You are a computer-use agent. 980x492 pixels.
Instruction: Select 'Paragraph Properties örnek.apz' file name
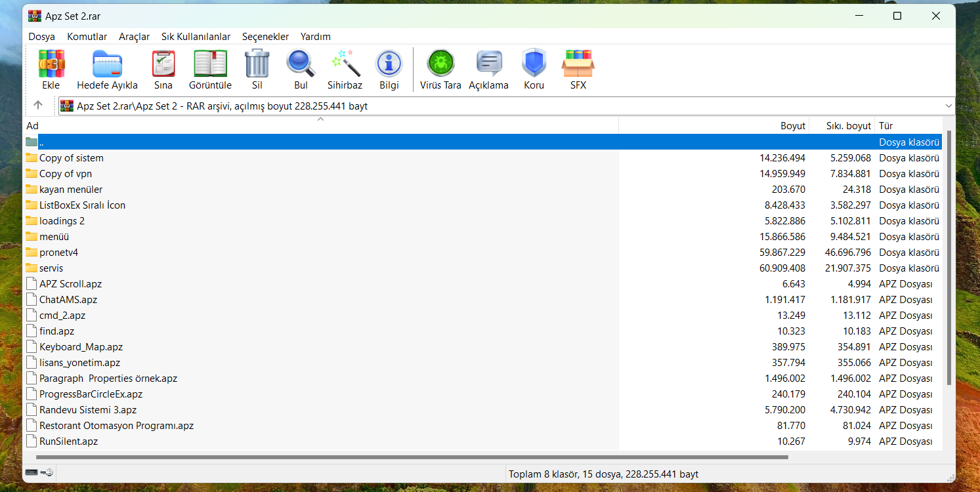tap(108, 379)
